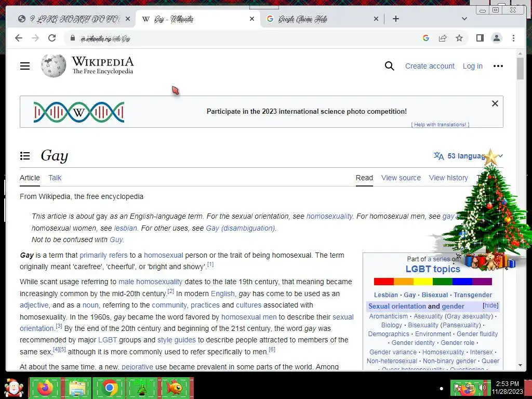Open the tab search dropdown chevron
Viewport: 532px width, 399px height.
pyautogui.click(x=464, y=19)
